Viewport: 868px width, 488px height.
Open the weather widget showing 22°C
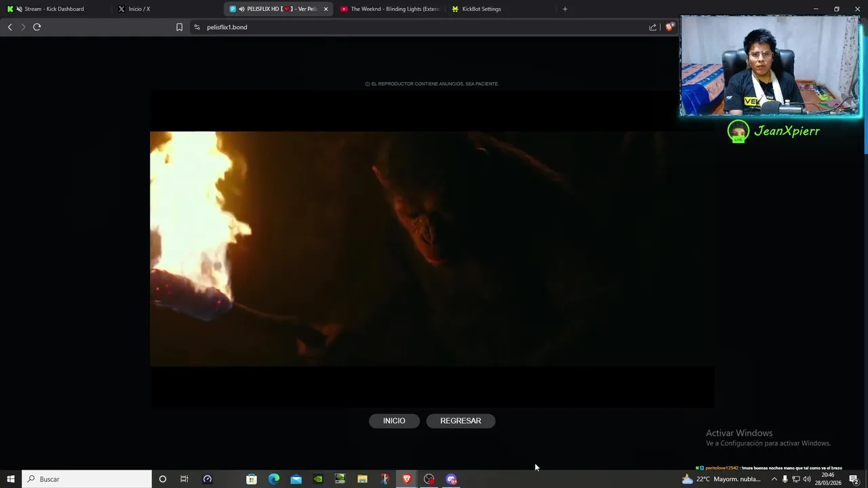click(722, 479)
